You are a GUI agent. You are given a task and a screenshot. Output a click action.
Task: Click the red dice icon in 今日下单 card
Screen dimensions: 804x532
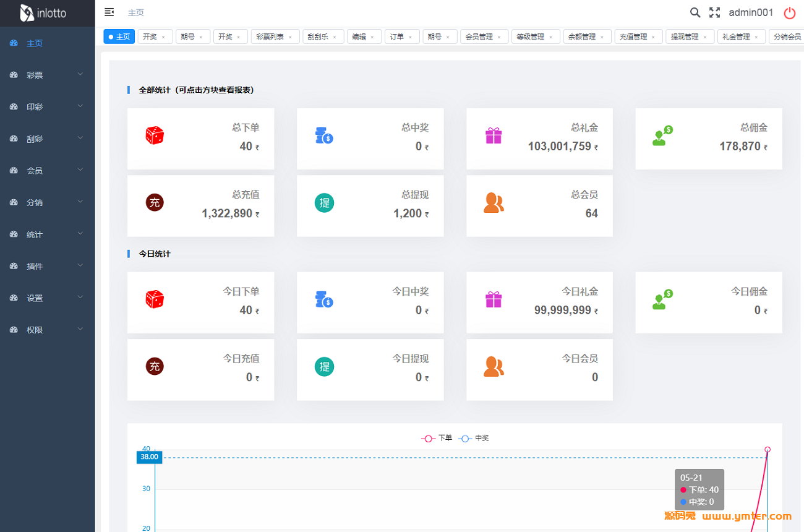[155, 299]
